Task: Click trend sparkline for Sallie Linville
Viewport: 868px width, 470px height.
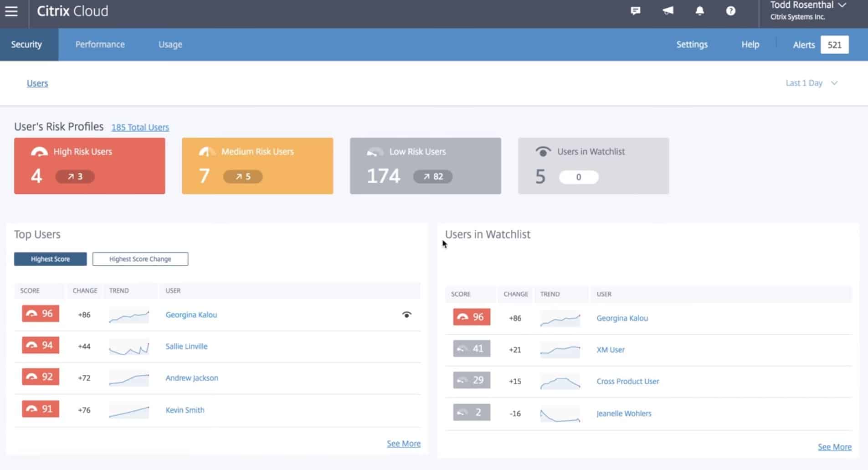Action: (x=129, y=347)
